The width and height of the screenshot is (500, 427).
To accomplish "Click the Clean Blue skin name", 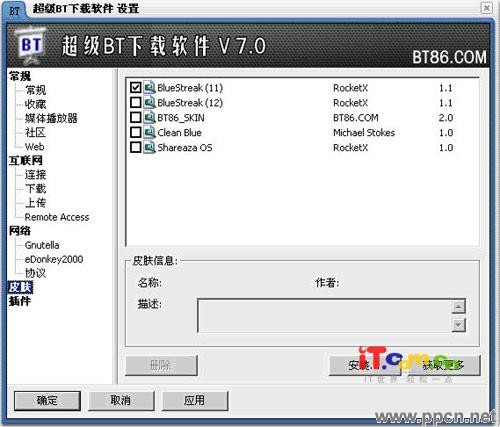I will (179, 133).
